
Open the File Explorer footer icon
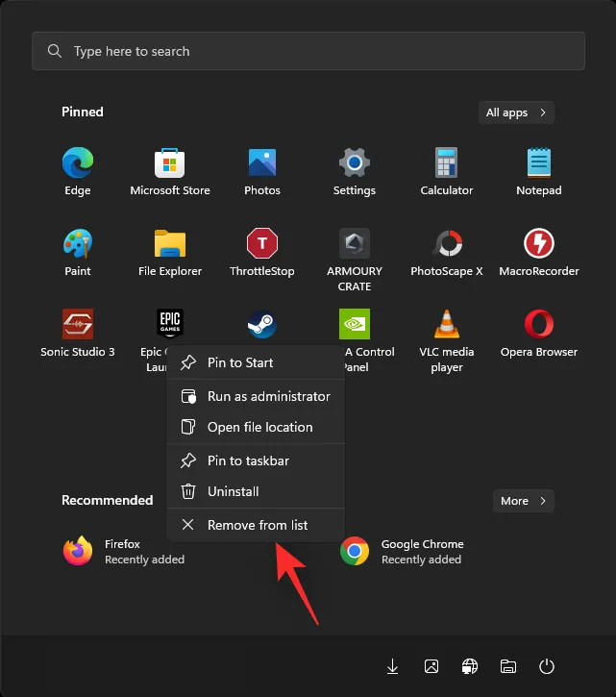[508, 666]
